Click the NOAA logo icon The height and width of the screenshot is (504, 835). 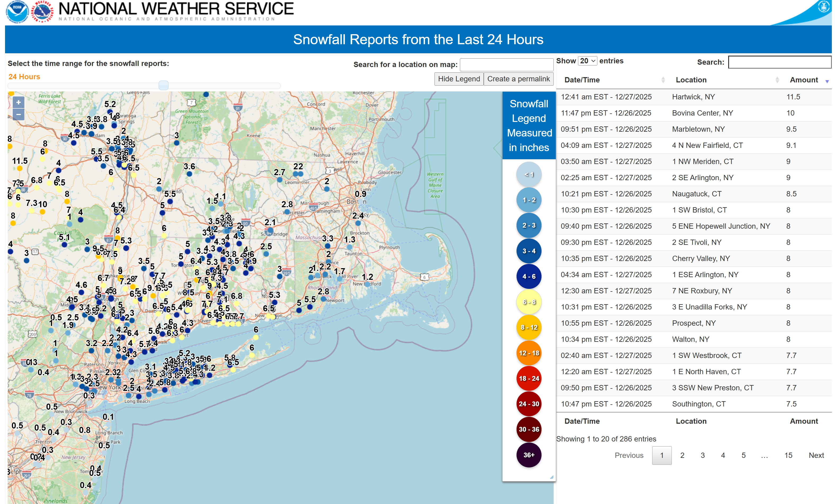point(17,12)
